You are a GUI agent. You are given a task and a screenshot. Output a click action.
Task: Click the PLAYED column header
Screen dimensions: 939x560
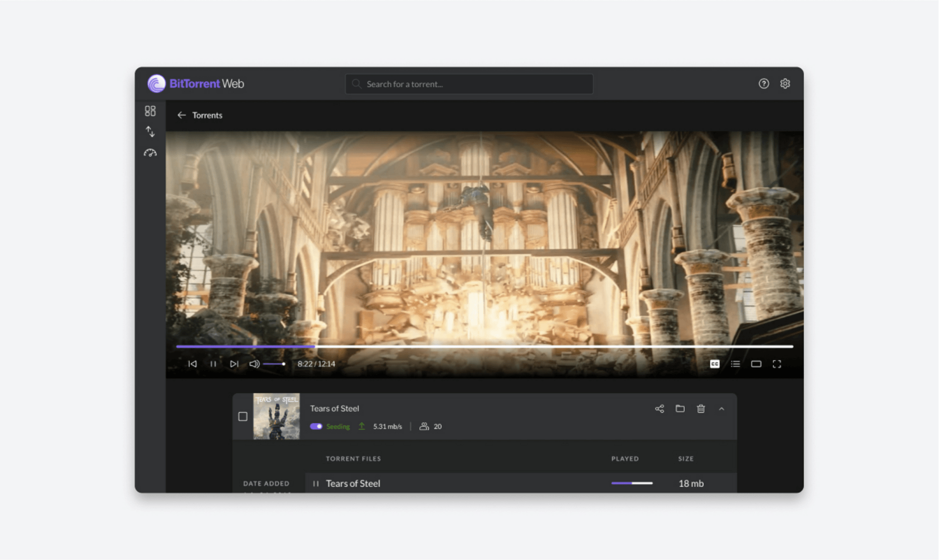point(625,458)
